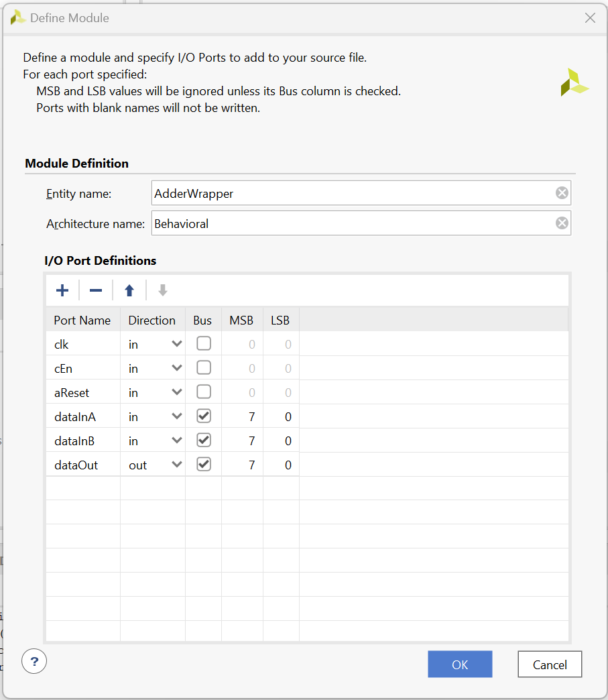
Task: Add a new I/O port row
Action: [62, 290]
